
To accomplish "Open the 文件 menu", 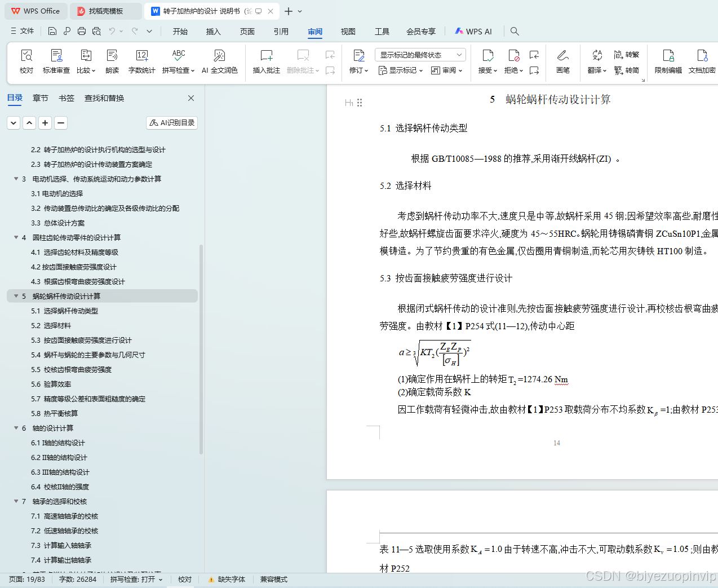I will coord(23,31).
